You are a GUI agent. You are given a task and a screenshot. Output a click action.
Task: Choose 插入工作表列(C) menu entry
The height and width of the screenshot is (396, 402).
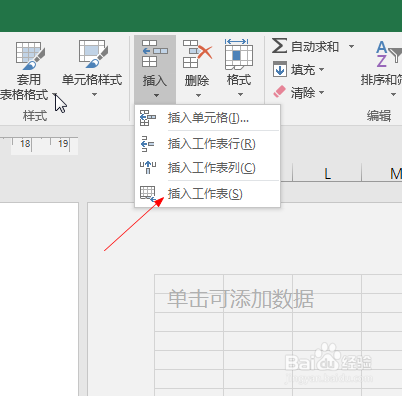coord(207,168)
